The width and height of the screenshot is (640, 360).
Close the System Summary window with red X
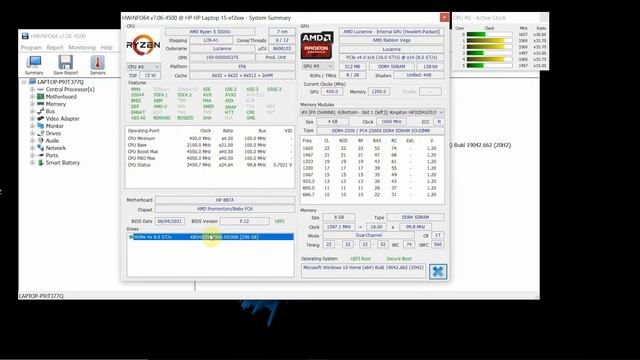444,18
